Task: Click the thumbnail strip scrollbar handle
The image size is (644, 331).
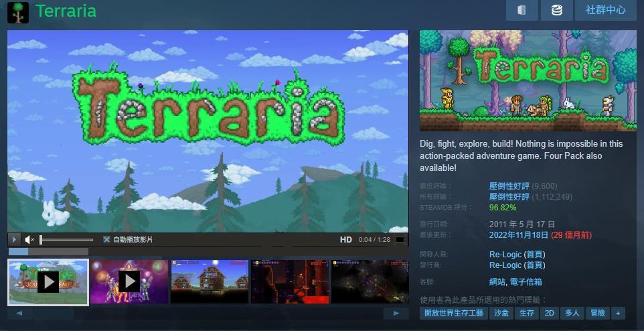Action: click(x=54, y=314)
